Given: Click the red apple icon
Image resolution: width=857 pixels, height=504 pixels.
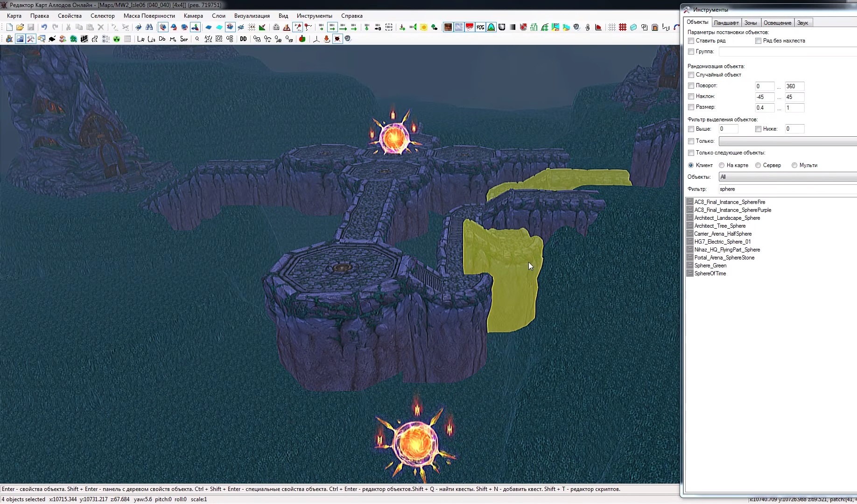Looking at the screenshot, I should (x=302, y=39).
